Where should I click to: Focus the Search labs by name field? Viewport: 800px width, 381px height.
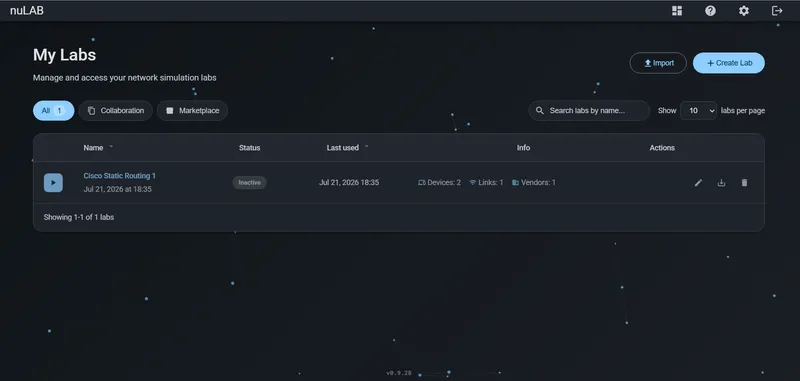[589, 111]
